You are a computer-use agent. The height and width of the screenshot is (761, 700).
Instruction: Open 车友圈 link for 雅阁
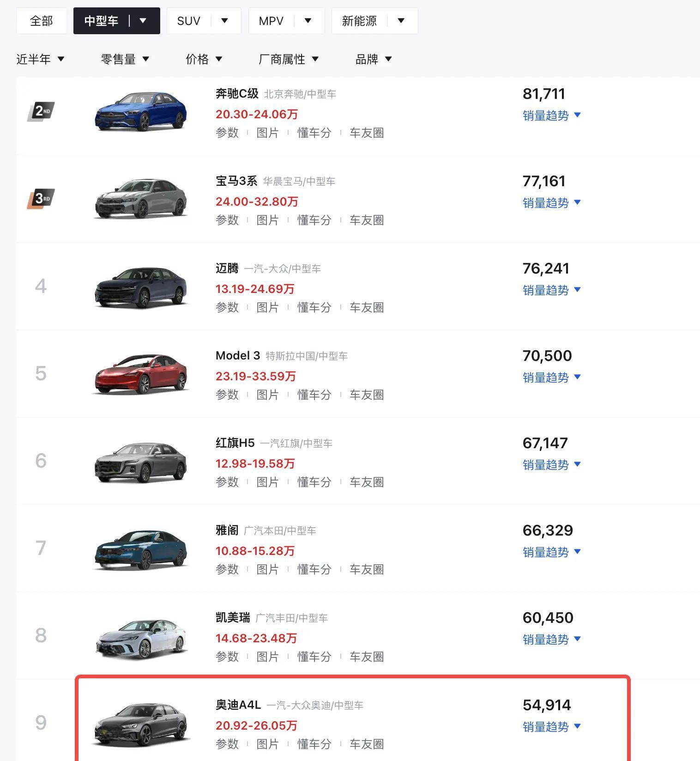(x=367, y=569)
